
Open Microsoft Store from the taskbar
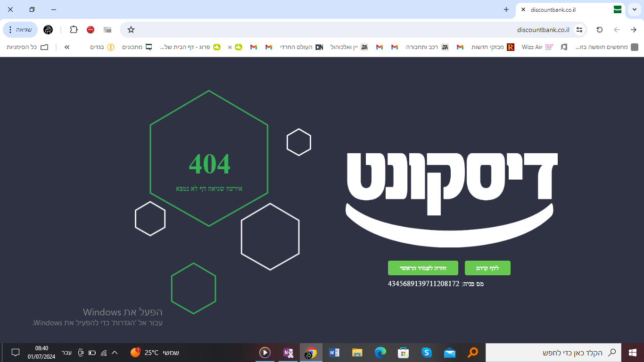point(403,353)
